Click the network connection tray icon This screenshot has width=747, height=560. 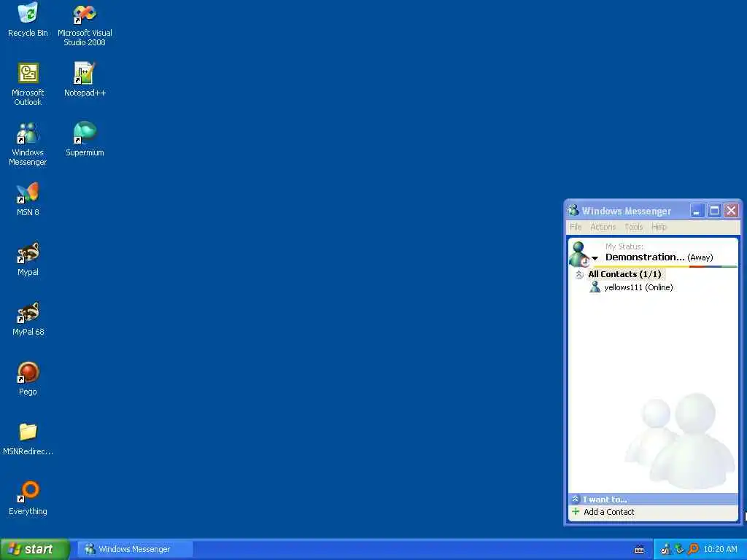[x=679, y=549]
